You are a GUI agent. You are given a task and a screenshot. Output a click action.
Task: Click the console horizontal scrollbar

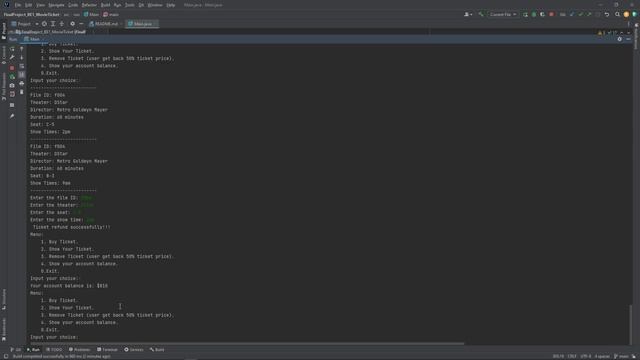tap(247, 344)
